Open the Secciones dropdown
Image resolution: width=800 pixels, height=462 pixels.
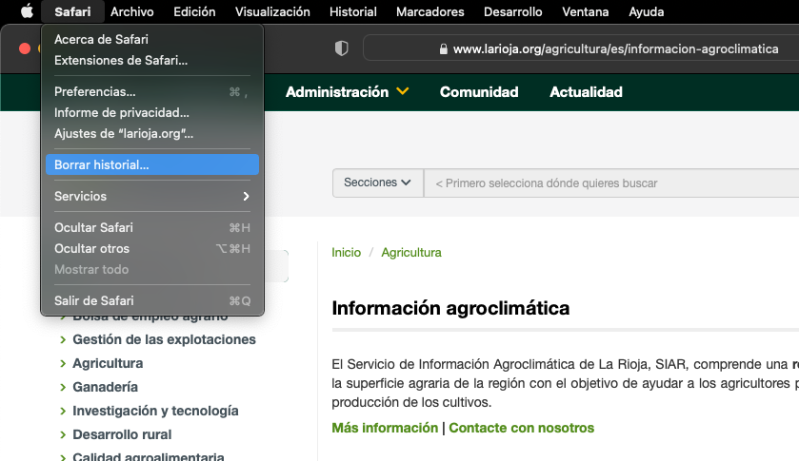point(377,183)
